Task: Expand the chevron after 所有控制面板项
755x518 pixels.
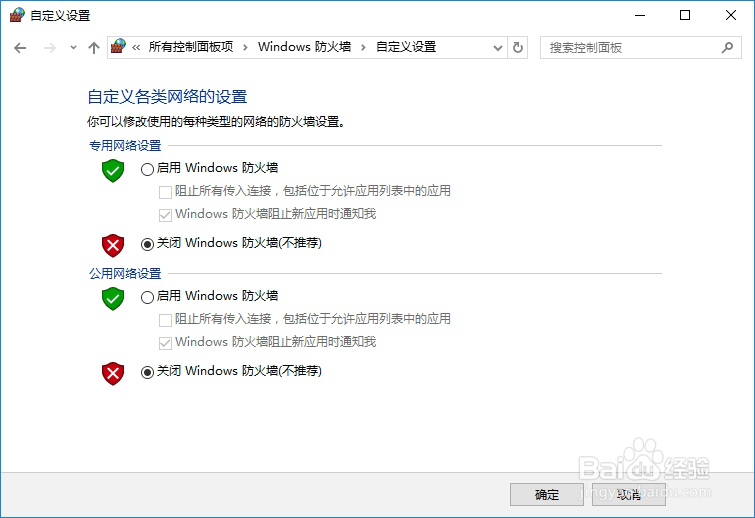Action: coord(246,47)
